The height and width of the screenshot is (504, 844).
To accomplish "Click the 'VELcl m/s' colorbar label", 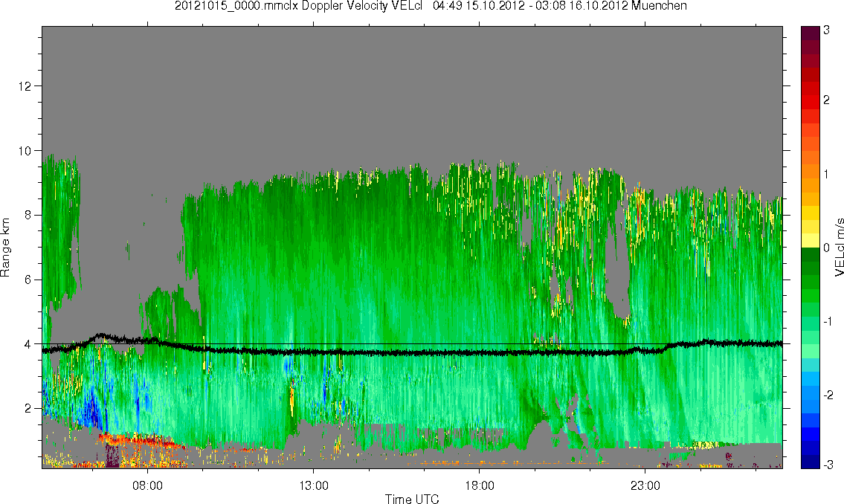I will tap(839, 248).
